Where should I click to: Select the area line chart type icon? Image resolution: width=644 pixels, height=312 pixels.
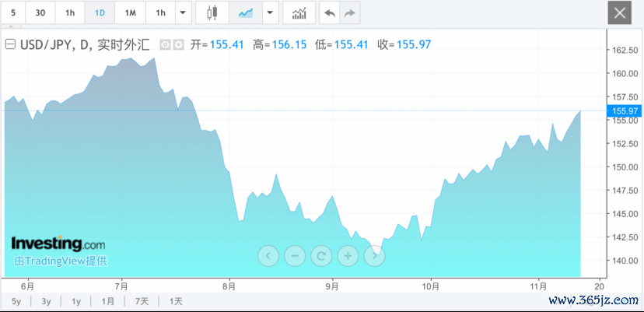246,12
